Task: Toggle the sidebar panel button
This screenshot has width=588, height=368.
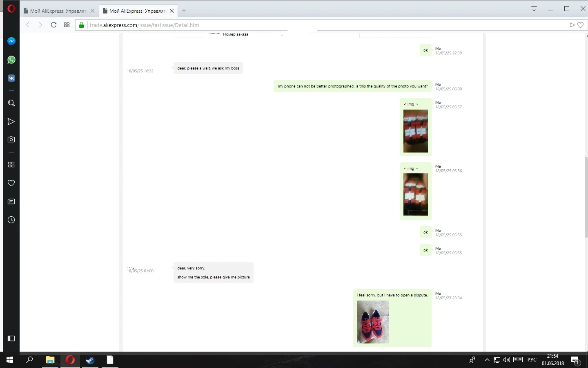Action: [11, 338]
